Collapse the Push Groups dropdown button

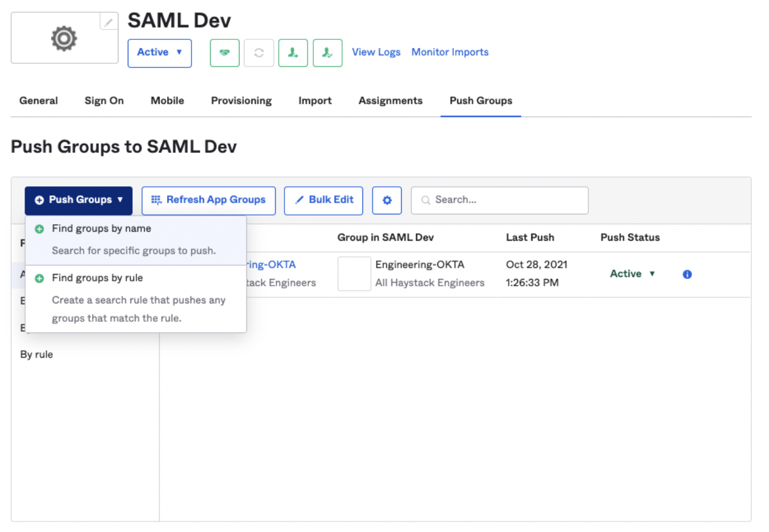point(79,200)
